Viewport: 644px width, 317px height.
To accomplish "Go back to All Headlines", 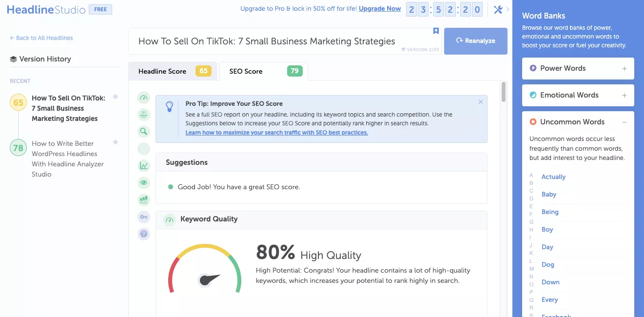I will [41, 38].
